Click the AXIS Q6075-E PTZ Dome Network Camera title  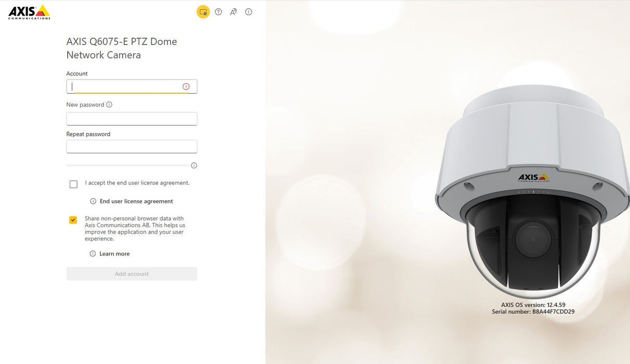tap(122, 48)
